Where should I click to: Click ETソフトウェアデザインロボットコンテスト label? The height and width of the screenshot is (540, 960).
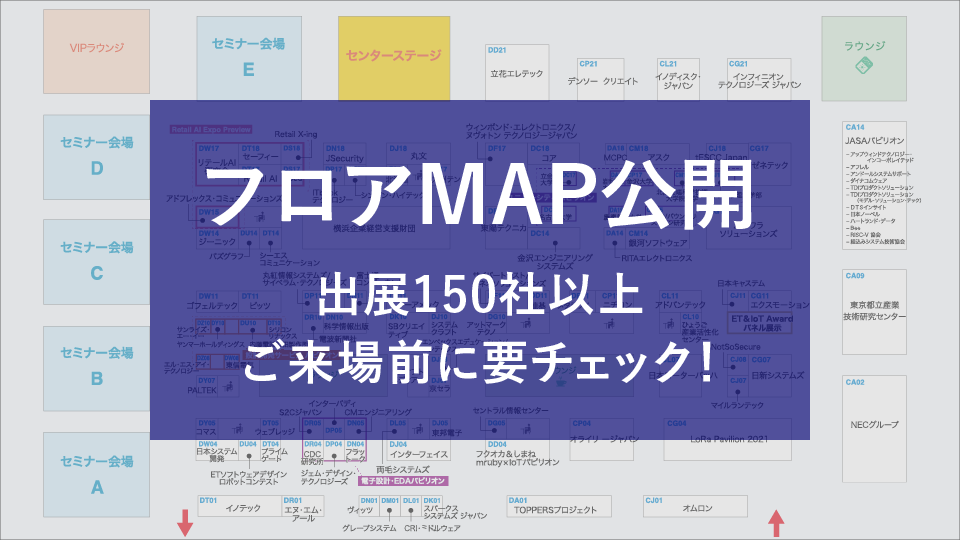point(249,478)
